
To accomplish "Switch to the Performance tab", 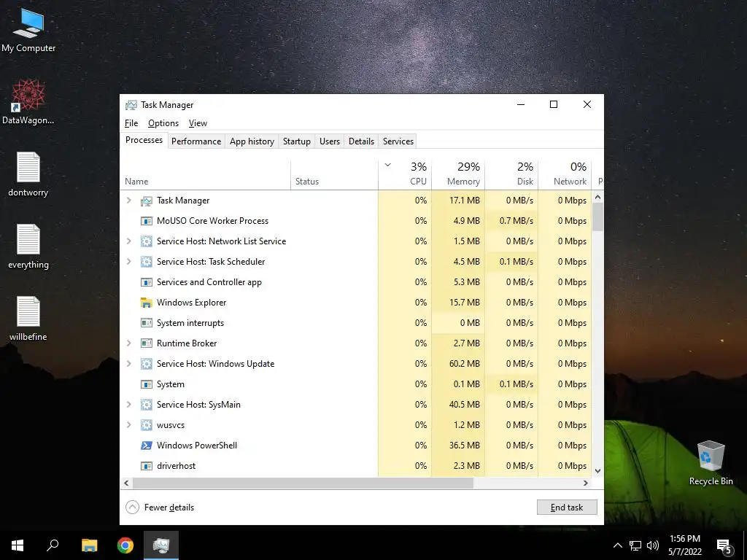I will pos(196,141).
